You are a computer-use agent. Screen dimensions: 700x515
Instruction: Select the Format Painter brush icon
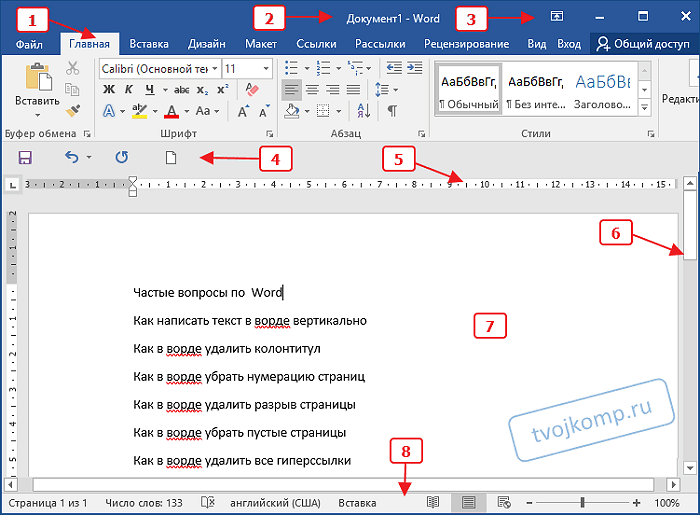[x=72, y=110]
